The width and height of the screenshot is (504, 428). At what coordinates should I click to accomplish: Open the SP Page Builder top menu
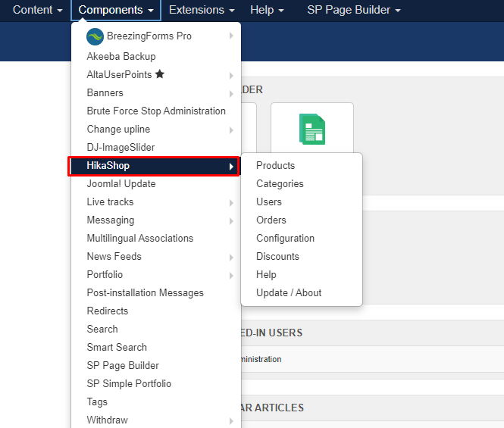click(354, 10)
